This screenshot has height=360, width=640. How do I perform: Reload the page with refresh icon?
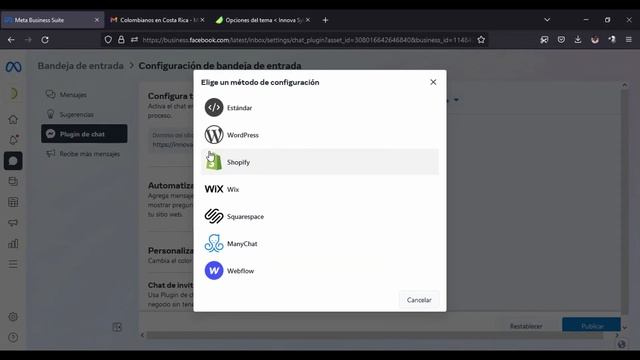tap(45, 40)
